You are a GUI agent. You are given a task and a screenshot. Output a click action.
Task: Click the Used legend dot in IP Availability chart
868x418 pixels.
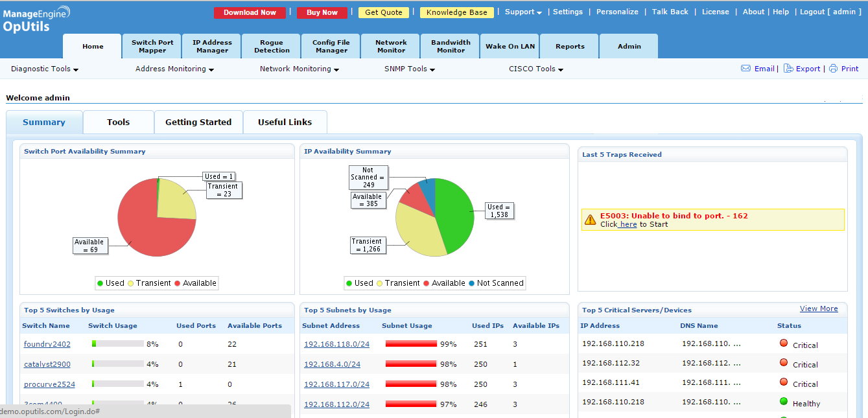[x=349, y=283]
